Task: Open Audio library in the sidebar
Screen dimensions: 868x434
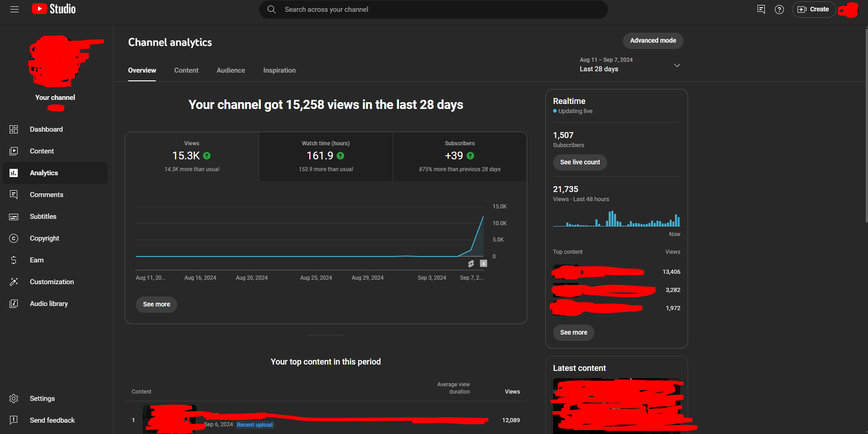Action: pyautogui.click(x=55, y=304)
